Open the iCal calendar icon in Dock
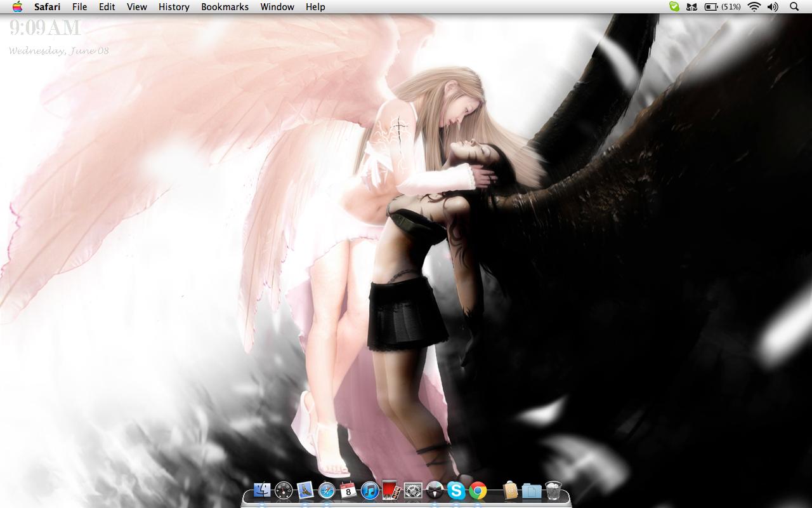 348,490
